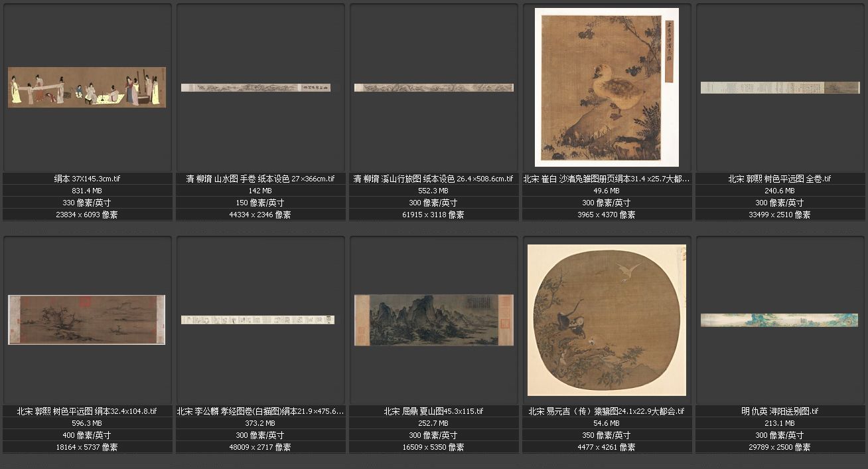Choose the 郭熙 树色平远图 全卷 thumbnail
The height and width of the screenshot is (469, 868).
(780, 88)
